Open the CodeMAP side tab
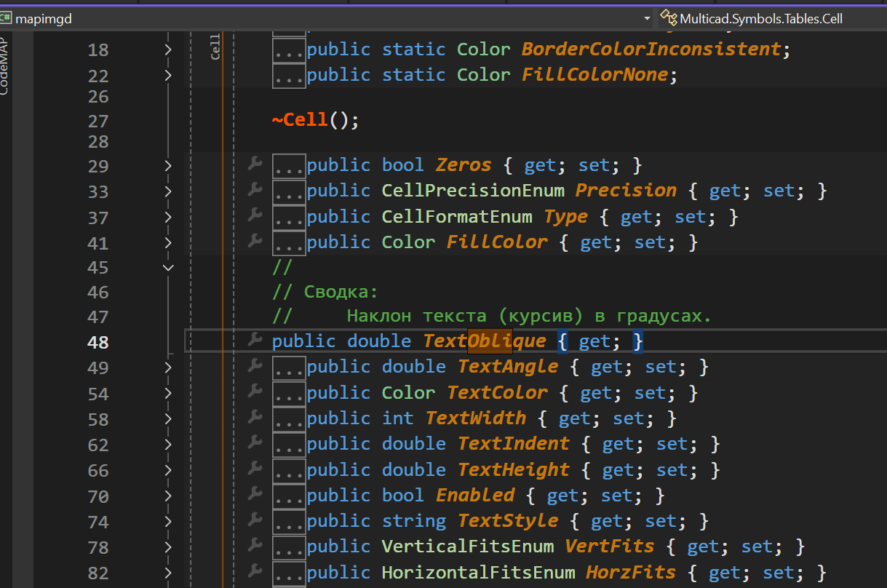Viewport: 887px width, 588px height. (x=5, y=65)
